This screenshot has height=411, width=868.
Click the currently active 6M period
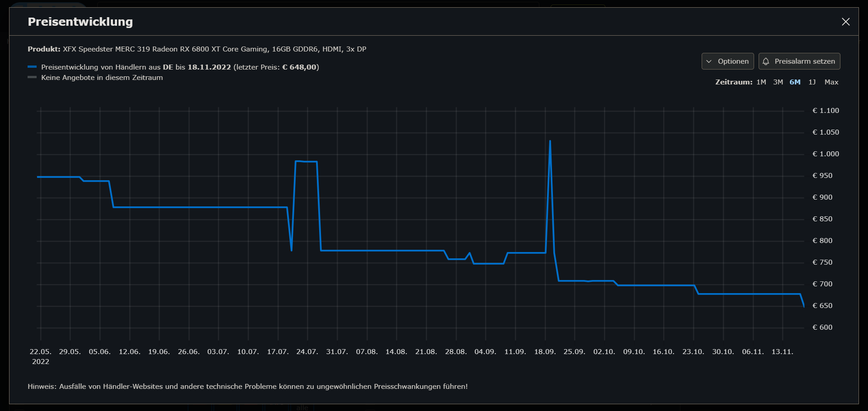(x=795, y=82)
